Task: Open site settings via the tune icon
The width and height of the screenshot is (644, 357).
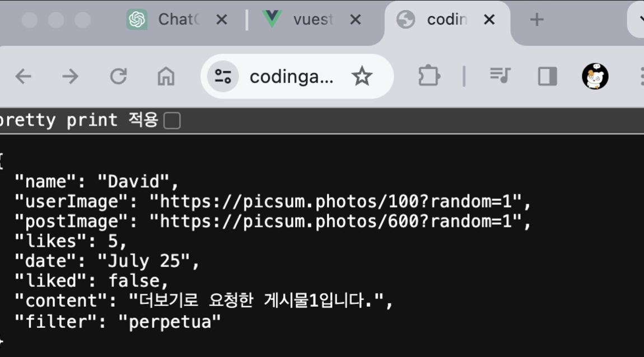Action: click(x=222, y=76)
